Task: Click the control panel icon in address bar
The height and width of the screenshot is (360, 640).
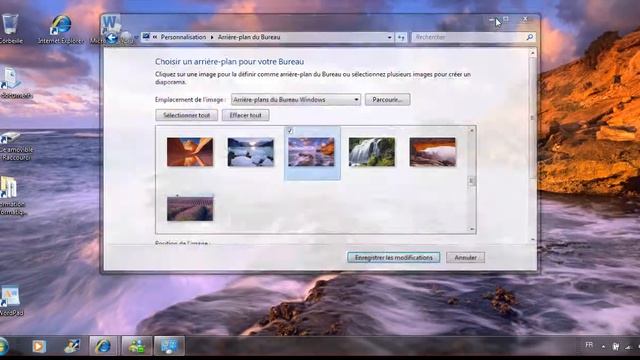Action: (x=146, y=37)
